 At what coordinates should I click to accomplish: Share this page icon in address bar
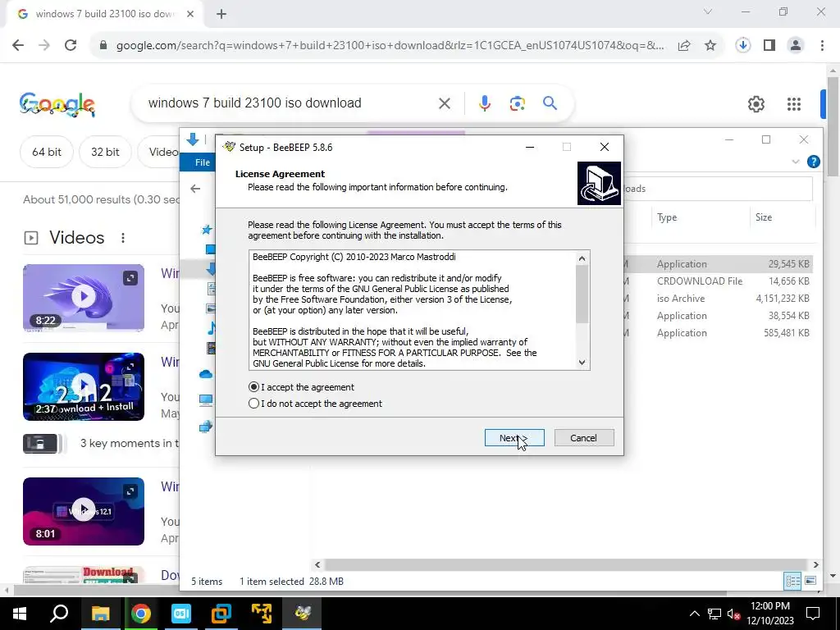coord(684,46)
